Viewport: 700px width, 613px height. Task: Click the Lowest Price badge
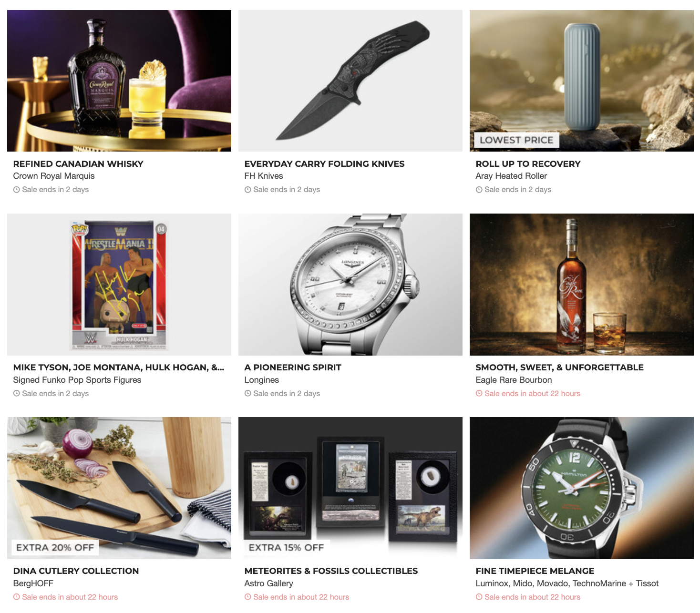click(x=516, y=140)
